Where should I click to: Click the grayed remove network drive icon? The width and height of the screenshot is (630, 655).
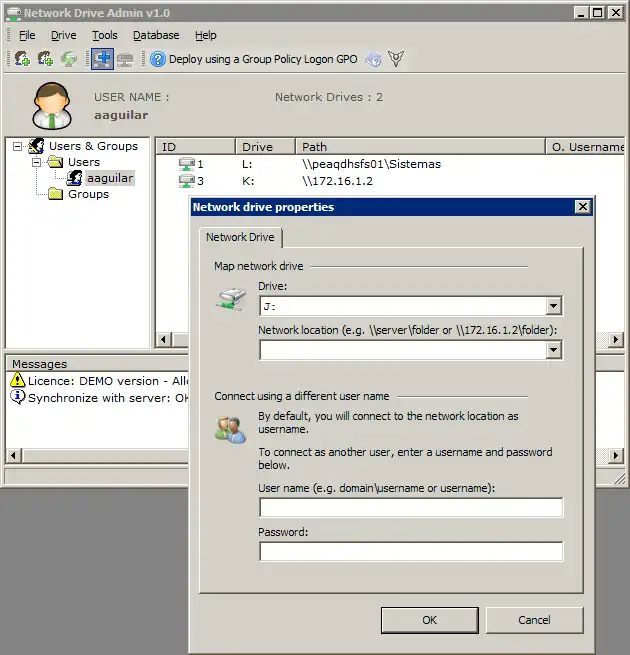click(x=124, y=59)
